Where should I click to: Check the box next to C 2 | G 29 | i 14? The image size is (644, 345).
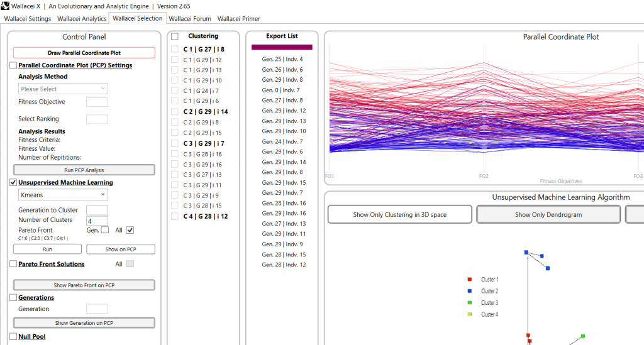pyautogui.click(x=175, y=112)
